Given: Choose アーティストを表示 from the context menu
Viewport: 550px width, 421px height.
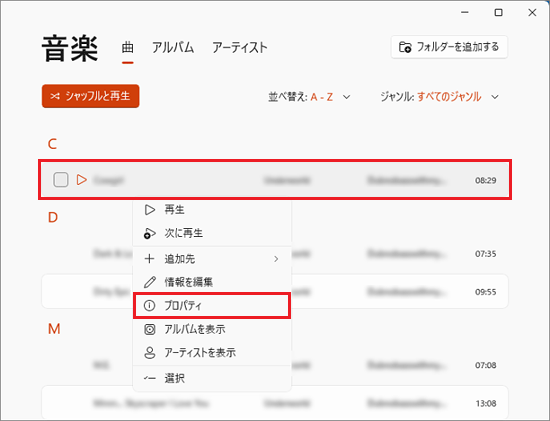Looking at the screenshot, I should pyautogui.click(x=212, y=353).
